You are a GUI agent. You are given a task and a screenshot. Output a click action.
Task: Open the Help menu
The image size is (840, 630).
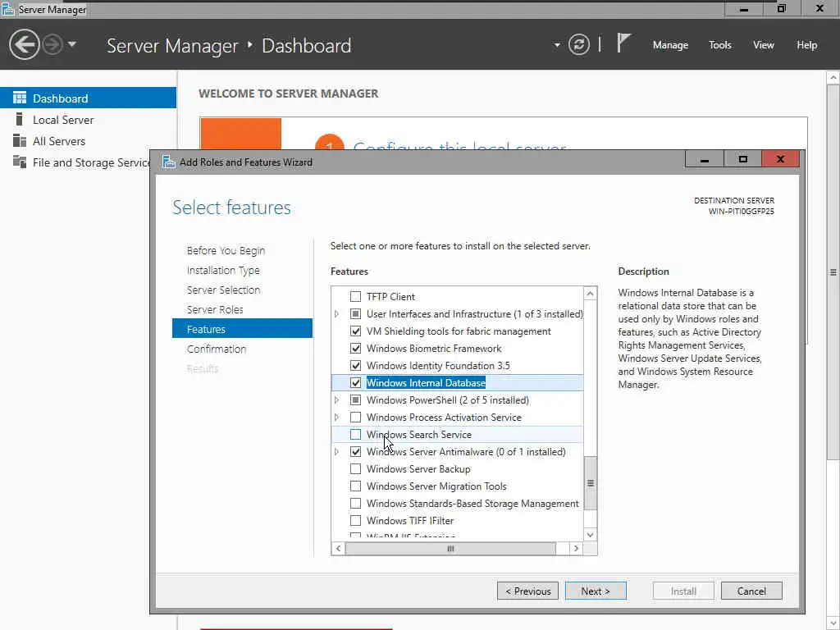click(807, 45)
